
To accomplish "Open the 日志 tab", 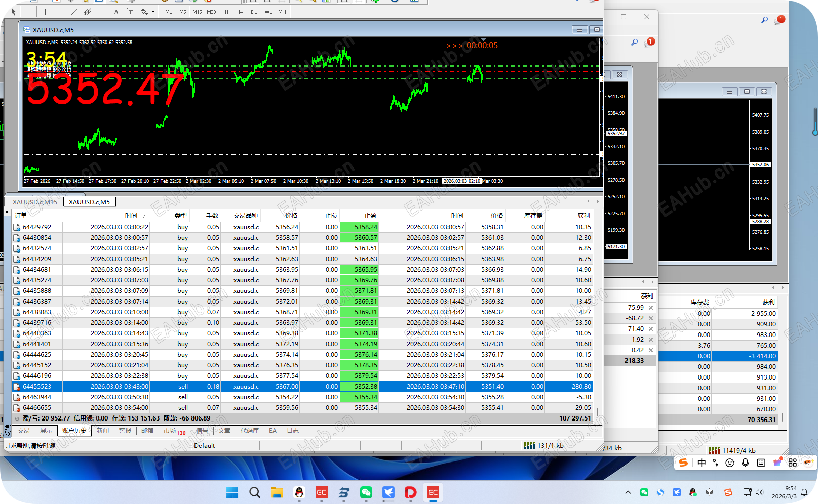I will (x=293, y=431).
